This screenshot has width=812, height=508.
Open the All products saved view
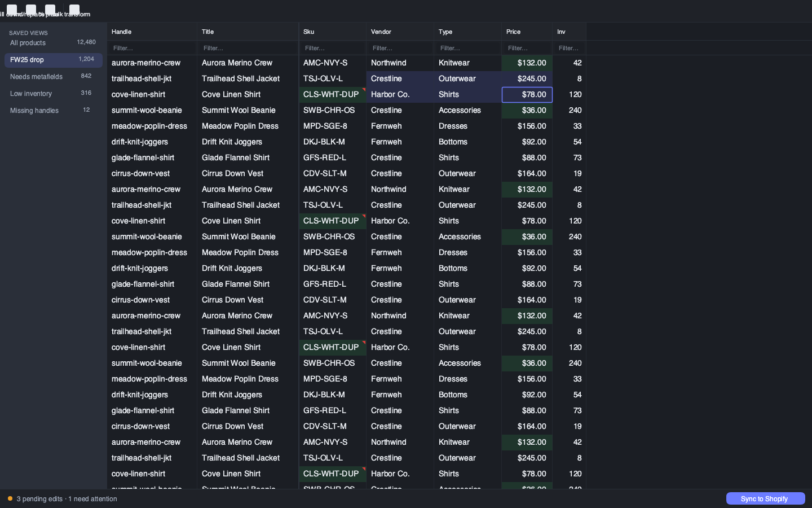point(54,43)
